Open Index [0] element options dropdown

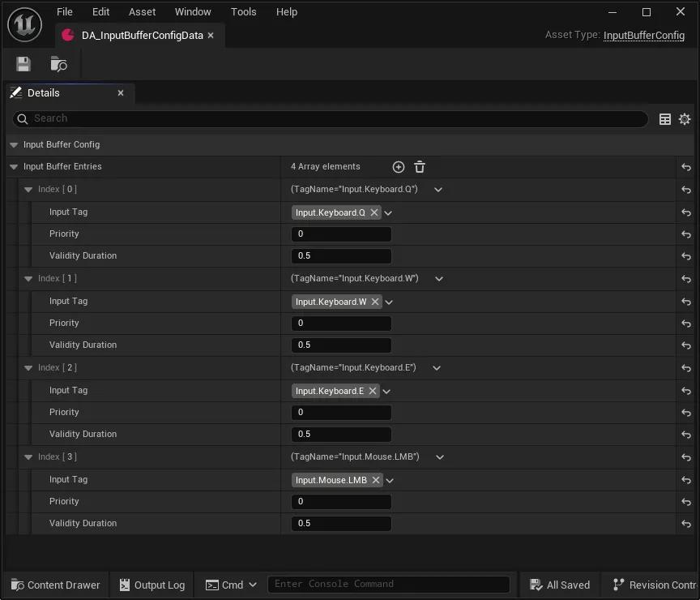coord(438,190)
